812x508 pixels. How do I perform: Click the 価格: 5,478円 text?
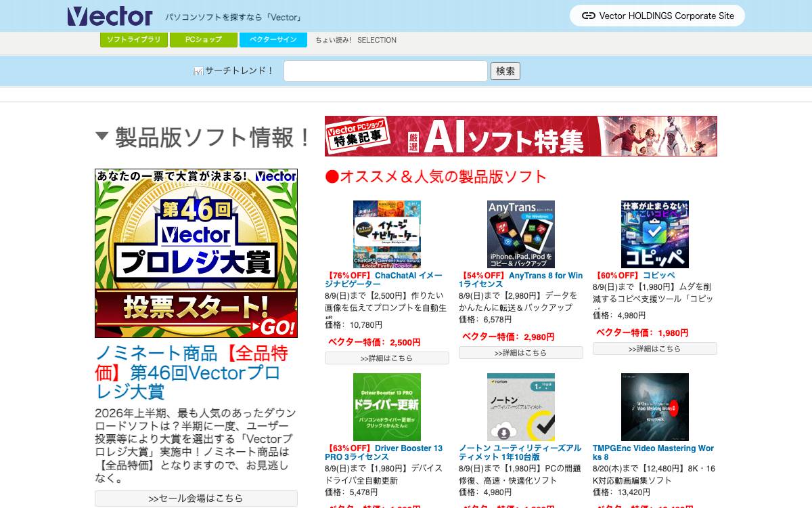coord(351,492)
